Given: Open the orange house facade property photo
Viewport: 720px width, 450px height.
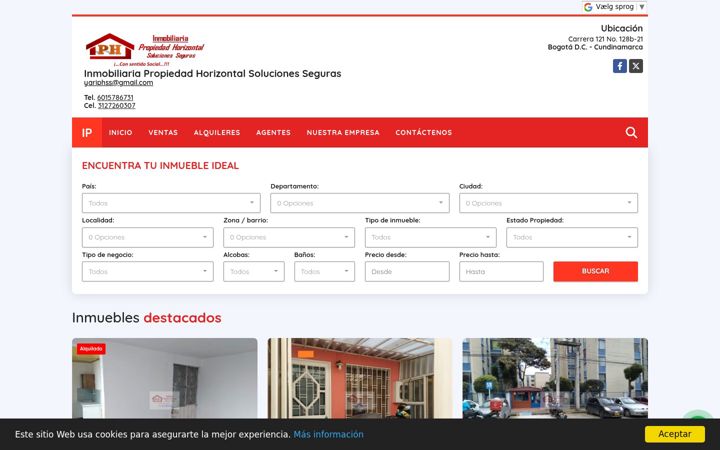Looking at the screenshot, I should (360, 378).
